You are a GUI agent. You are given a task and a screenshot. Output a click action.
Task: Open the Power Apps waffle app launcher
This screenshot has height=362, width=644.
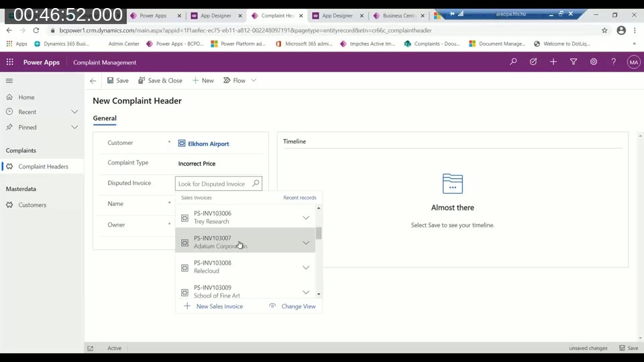[x=10, y=62]
